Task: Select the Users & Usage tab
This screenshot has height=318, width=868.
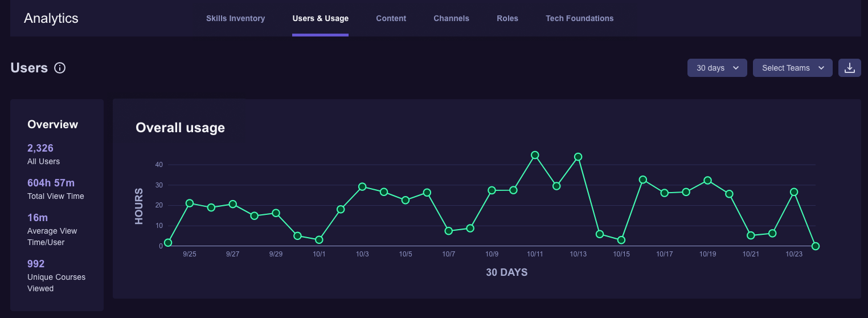Action: pyautogui.click(x=321, y=18)
